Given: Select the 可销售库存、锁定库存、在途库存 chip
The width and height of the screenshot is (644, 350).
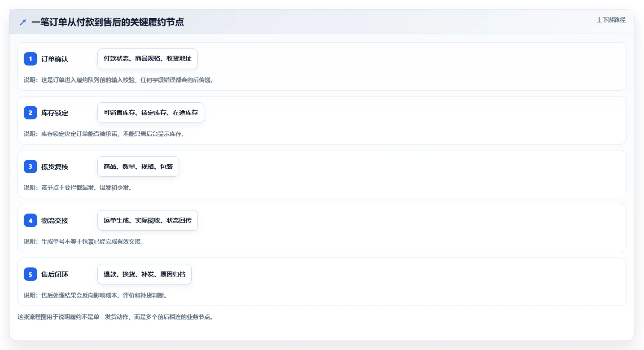Looking at the screenshot, I should pos(151,113).
